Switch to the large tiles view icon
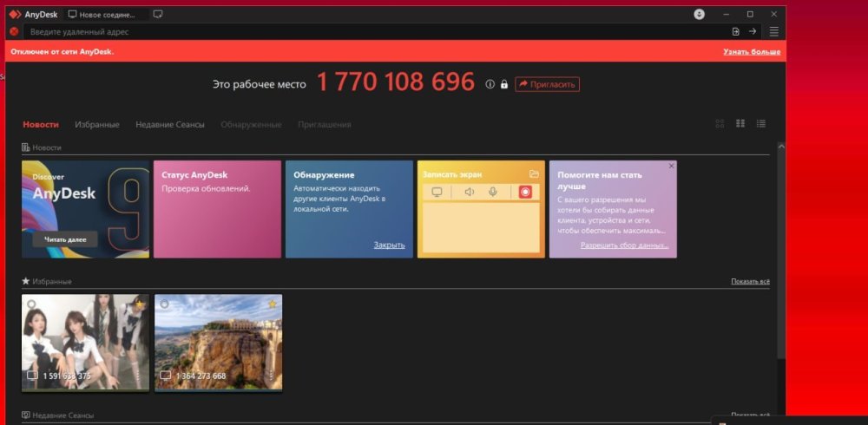This screenshot has width=868, height=425. pos(740,123)
